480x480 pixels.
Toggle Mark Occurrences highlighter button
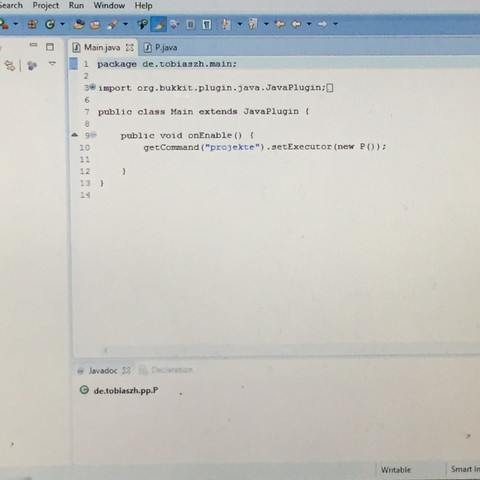(x=158, y=24)
